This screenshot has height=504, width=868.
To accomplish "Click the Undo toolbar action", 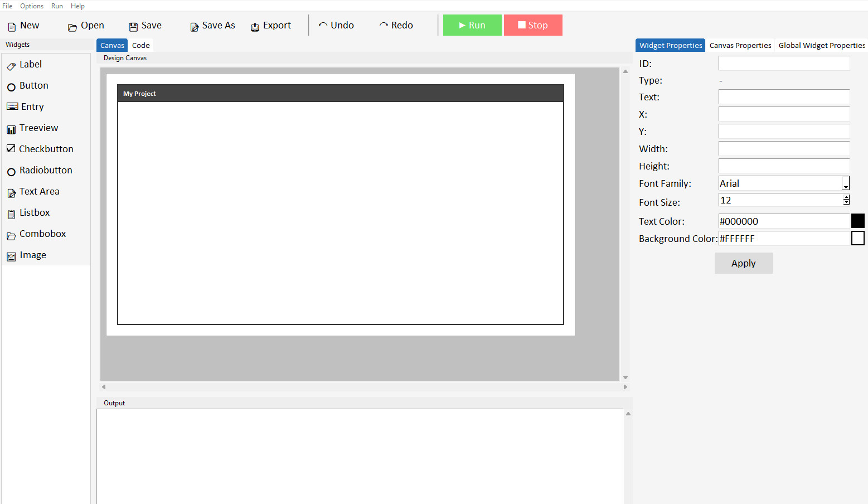I will pyautogui.click(x=336, y=25).
